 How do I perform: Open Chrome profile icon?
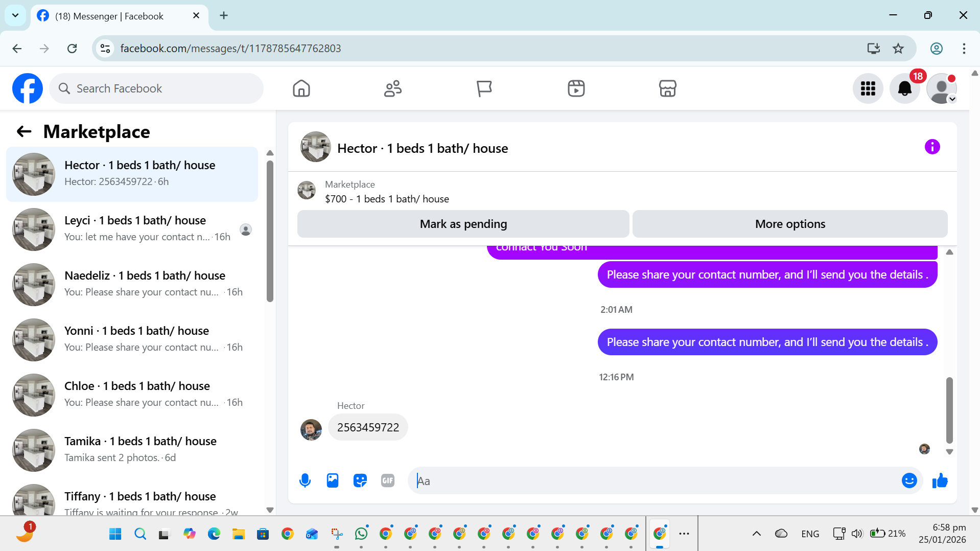[936, 49]
